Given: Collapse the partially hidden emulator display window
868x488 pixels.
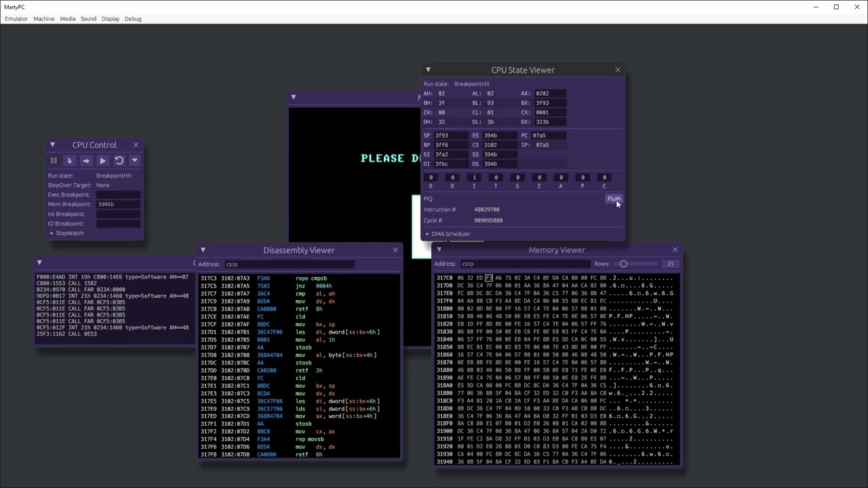Looking at the screenshot, I should tap(293, 97).
